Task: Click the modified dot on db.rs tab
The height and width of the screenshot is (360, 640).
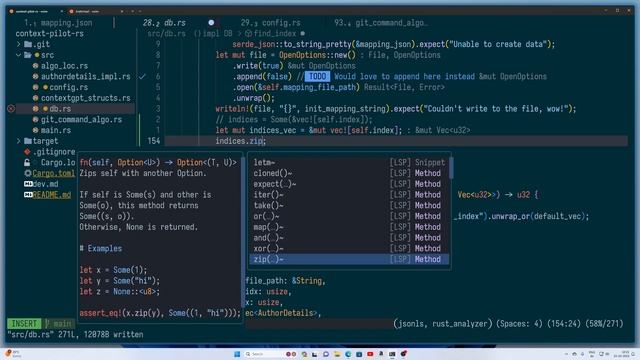Action: [x=211, y=23]
